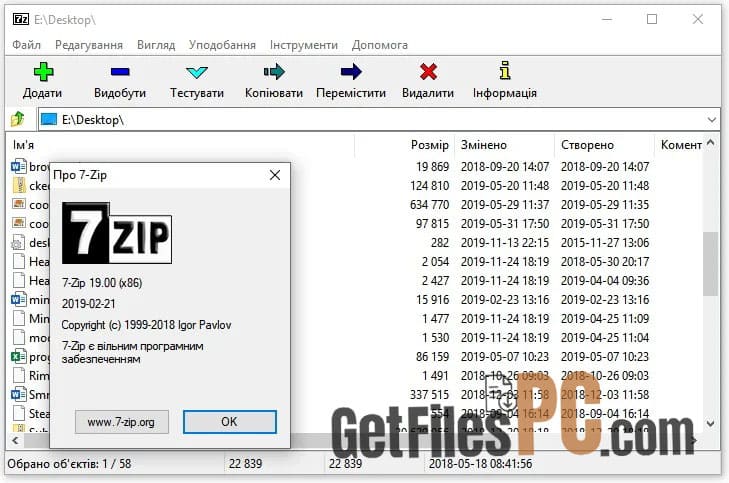Image resolution: width=729 pixels, height=483 pixels.
Task: Click created date 2019-04-04 09:36
Action: pos(605,281)
